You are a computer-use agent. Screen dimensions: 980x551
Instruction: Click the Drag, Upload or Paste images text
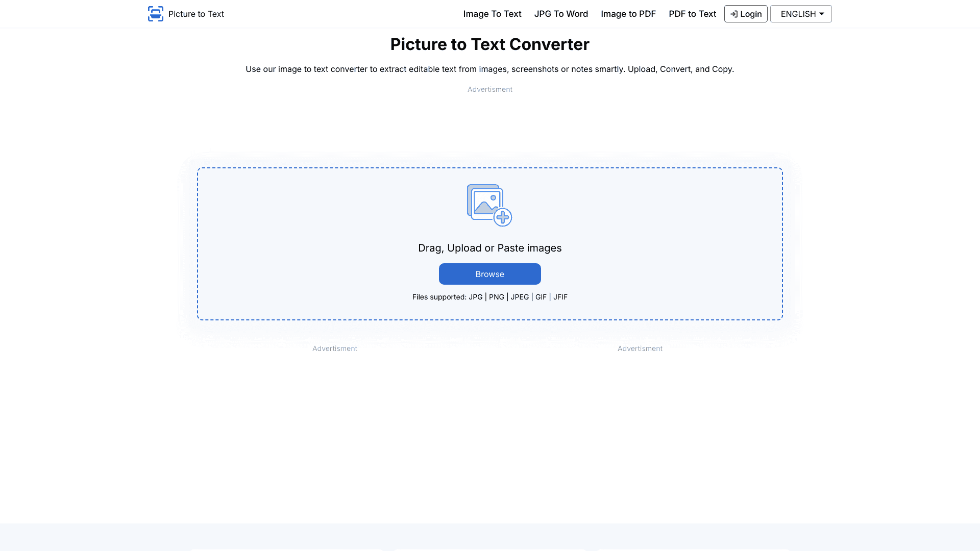pos(489,248)
